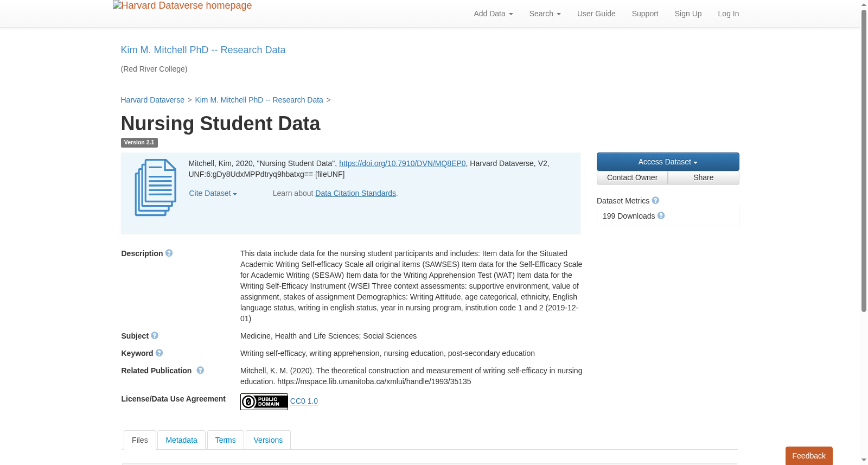Click the License/Data Use Agreement label
The image size is (868, 465).
[x=173, y=399]
